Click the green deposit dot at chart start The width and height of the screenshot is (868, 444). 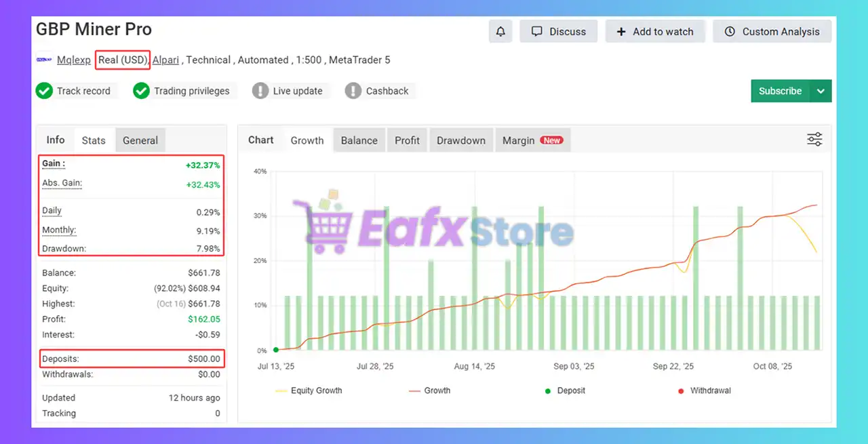point(276,350)
